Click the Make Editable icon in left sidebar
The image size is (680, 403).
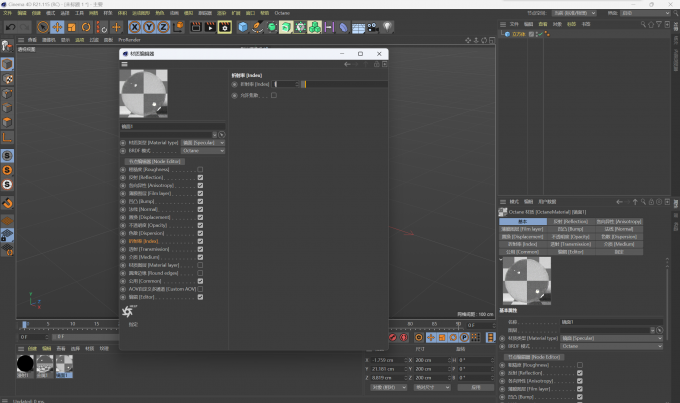pyautogui.click(x=7, y=46)
